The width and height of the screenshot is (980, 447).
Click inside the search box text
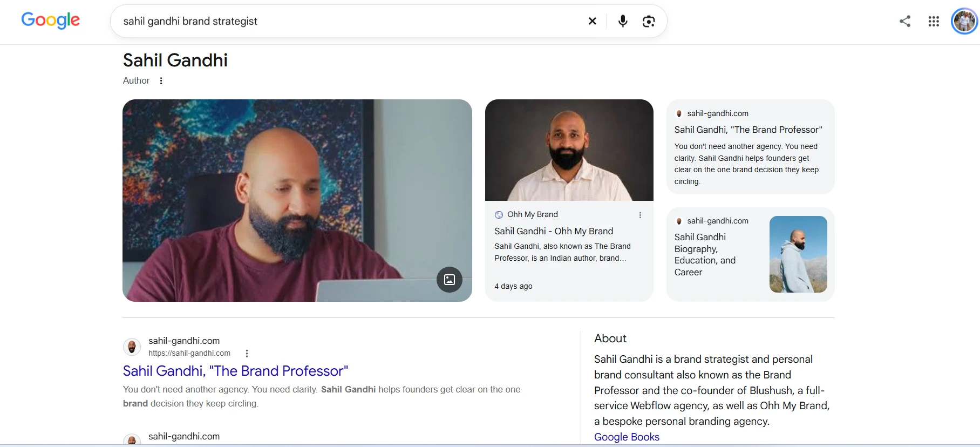[x=190, y=21]
